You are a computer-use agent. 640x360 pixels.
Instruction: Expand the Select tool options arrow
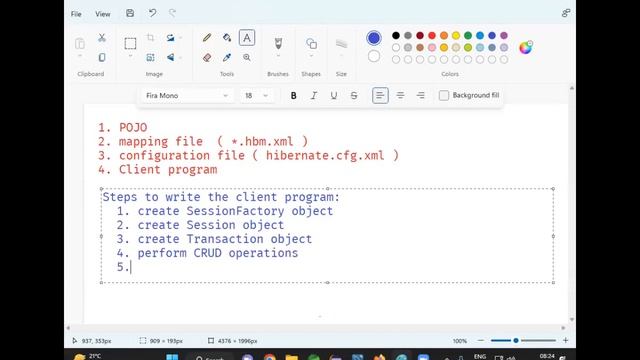pos(130,56)
